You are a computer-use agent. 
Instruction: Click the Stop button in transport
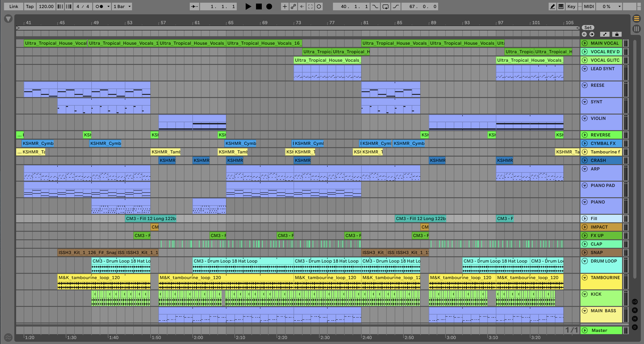click(259, 6)
